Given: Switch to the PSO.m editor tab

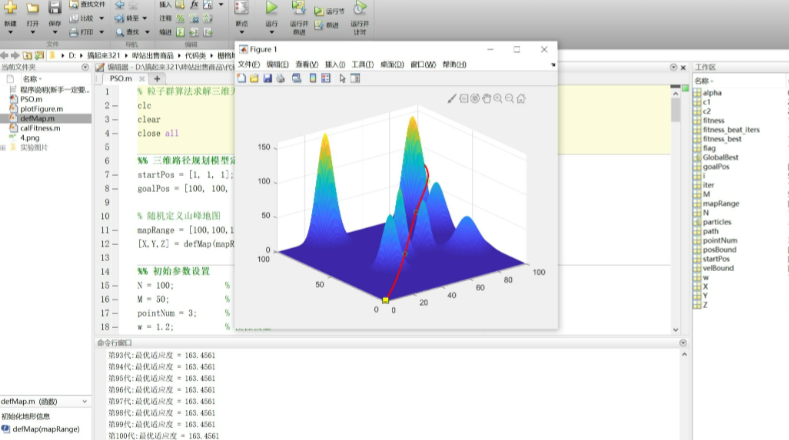Looking at the screenshot, I should tap(120, 78).
